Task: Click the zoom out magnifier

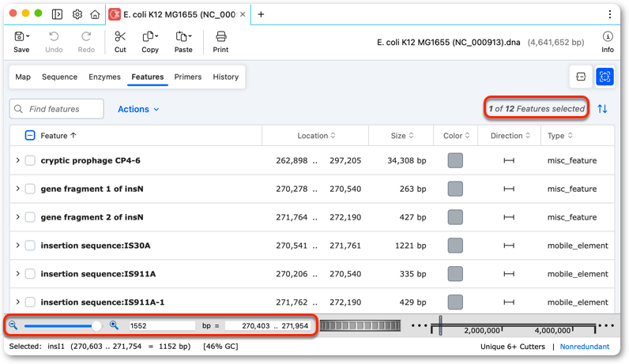Action: [x=13, y=325]
